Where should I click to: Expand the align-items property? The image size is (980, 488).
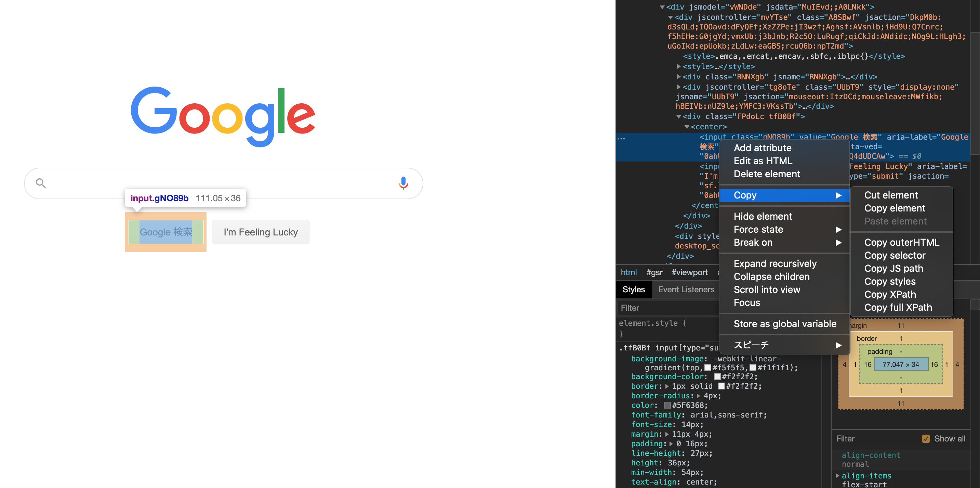[x=837, y=475]
